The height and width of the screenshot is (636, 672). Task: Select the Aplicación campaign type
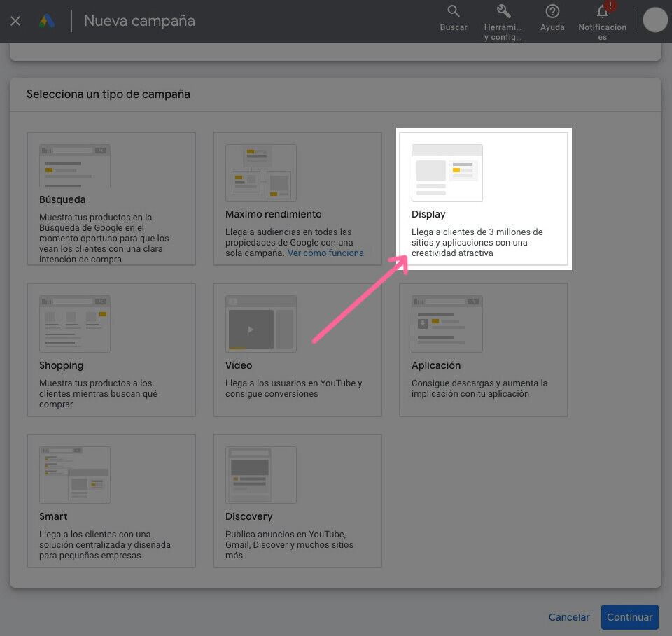[x=483, y=350]
